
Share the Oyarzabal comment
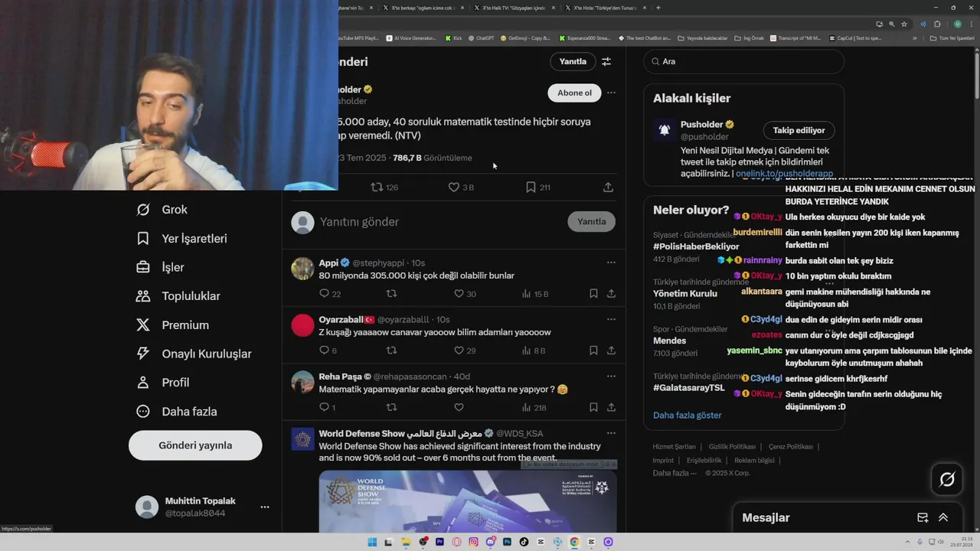click(611, 350)
